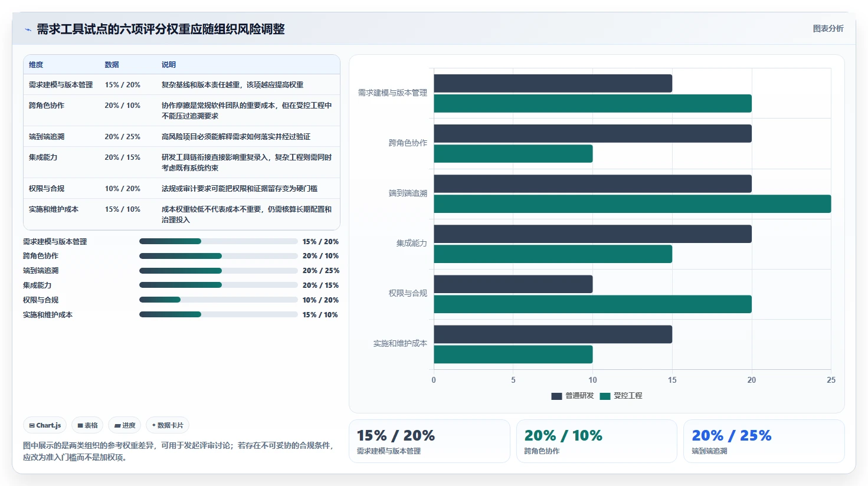
Task: Click green 受控工程 bar for 需求建模与版本管理
Action: tap(592, 103)
